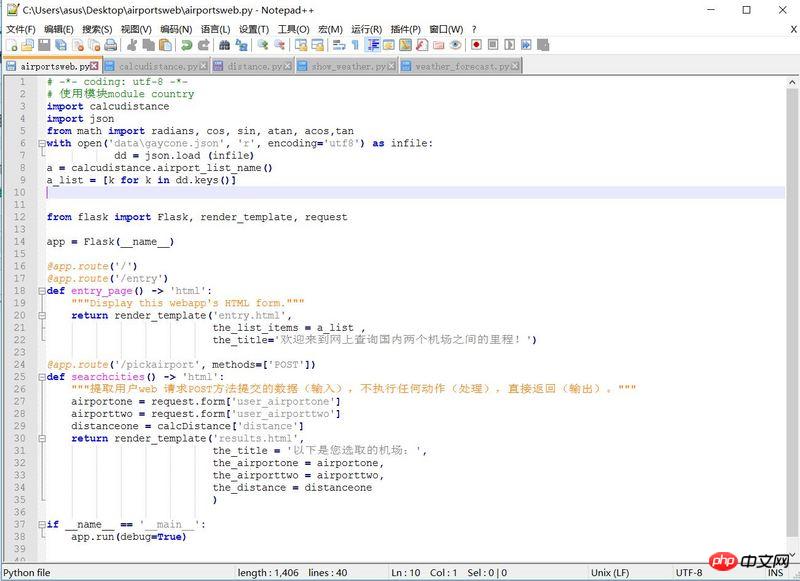Open the 设置(T) menu
This screenshot has width=800, height=581.
click(x=254, y=29)
